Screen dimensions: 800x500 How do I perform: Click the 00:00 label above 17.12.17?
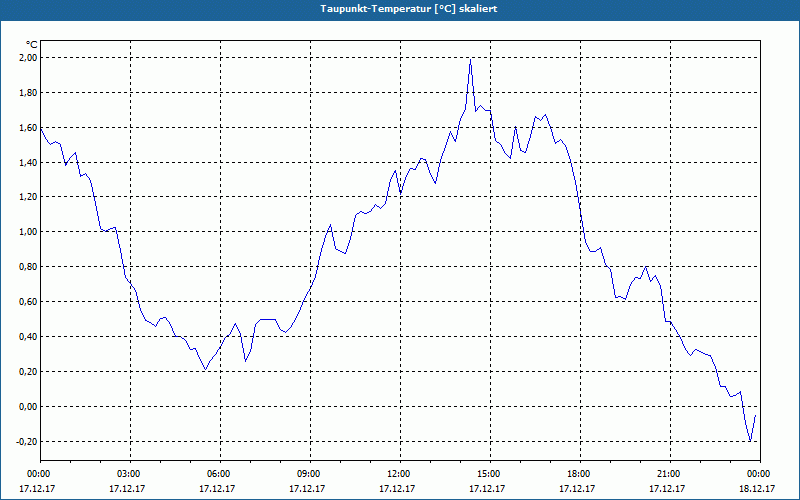coord(40,474)
